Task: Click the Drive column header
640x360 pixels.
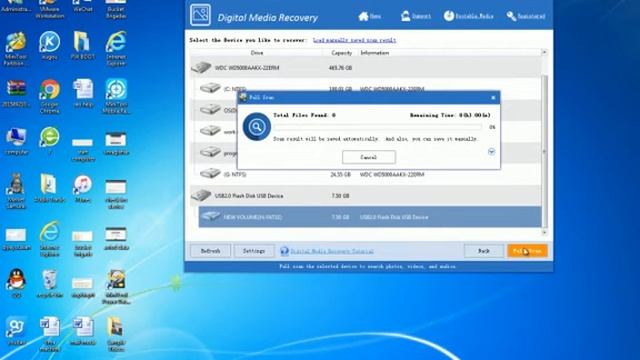Action: click(x=257, y=53)
